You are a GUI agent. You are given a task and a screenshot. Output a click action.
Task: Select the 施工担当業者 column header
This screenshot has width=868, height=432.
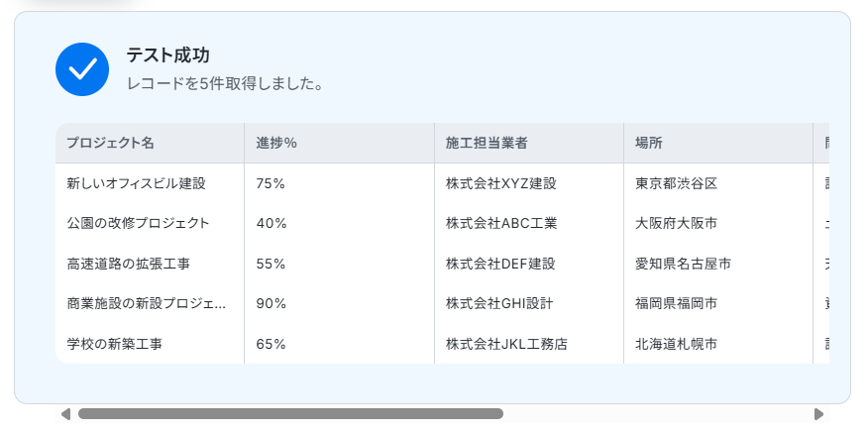487,143
